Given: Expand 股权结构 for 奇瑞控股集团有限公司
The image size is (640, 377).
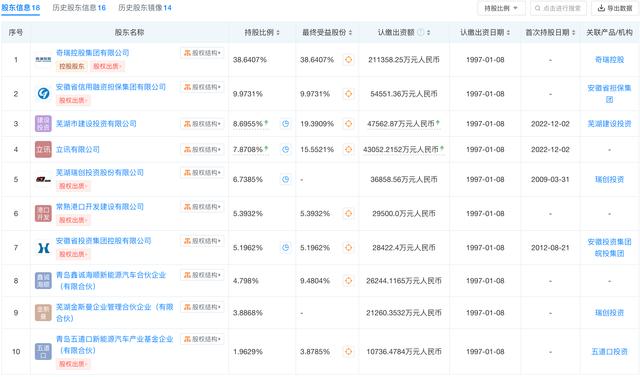Looking at the screenshot, I should [202, 53].
